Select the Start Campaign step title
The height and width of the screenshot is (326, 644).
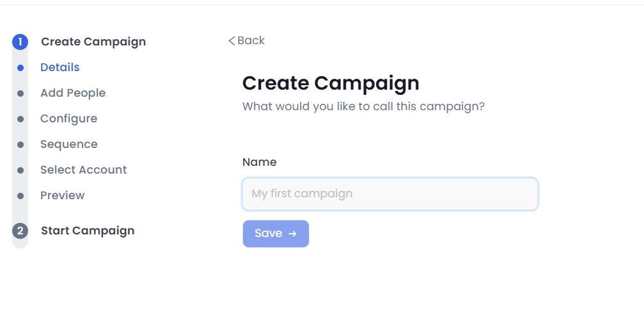point(88,231)
